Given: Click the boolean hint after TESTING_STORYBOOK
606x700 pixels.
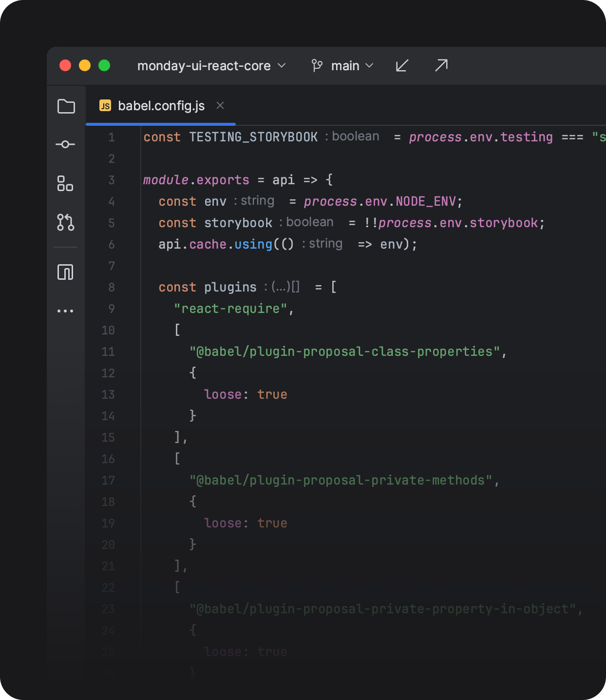Looking at the screenshot, I should [355, 136].
